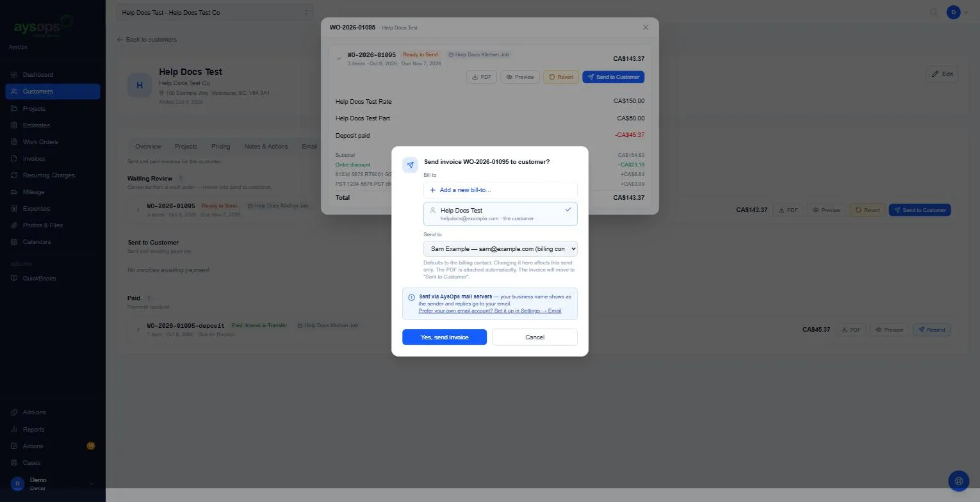980x502 pixels.
Task: Download PDF in the invoice panel
Action: click(482, 77)
